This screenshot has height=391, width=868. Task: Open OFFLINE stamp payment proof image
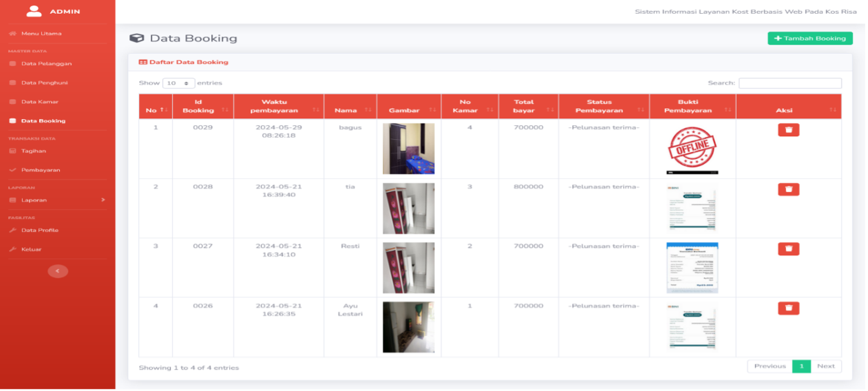pos(692,148)
